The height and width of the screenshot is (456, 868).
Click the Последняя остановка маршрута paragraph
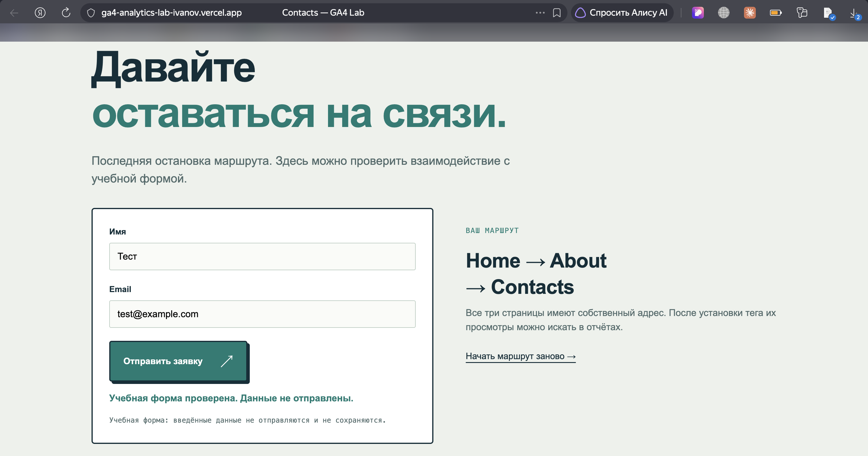coord(301,170)
